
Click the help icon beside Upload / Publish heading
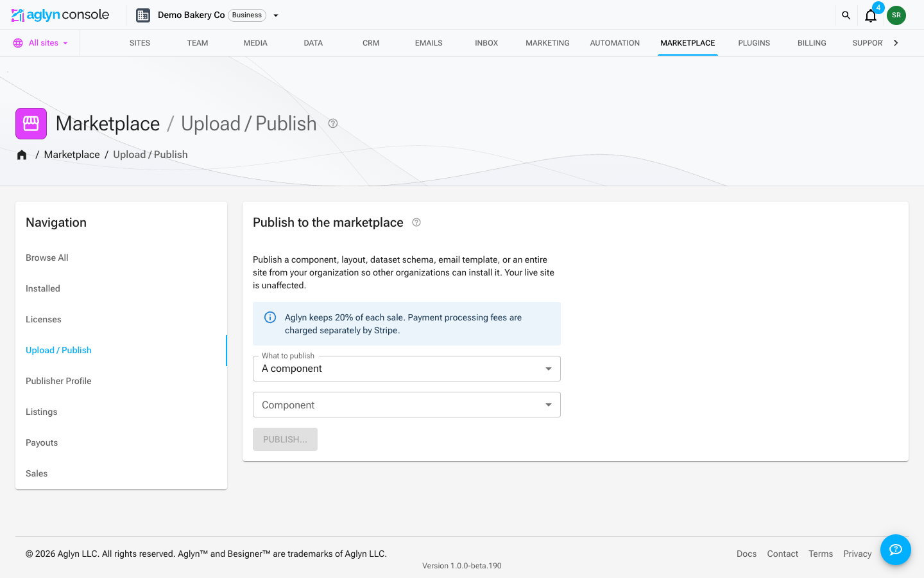[x=333, y=123]
